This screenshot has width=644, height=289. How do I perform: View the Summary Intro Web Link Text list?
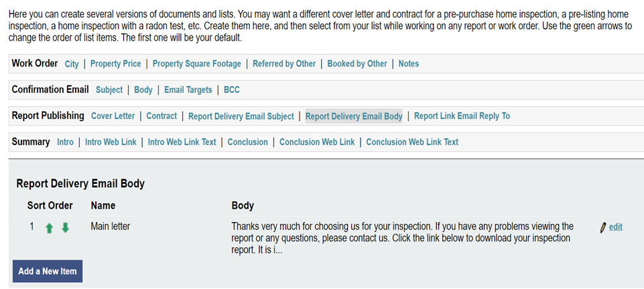182,142
